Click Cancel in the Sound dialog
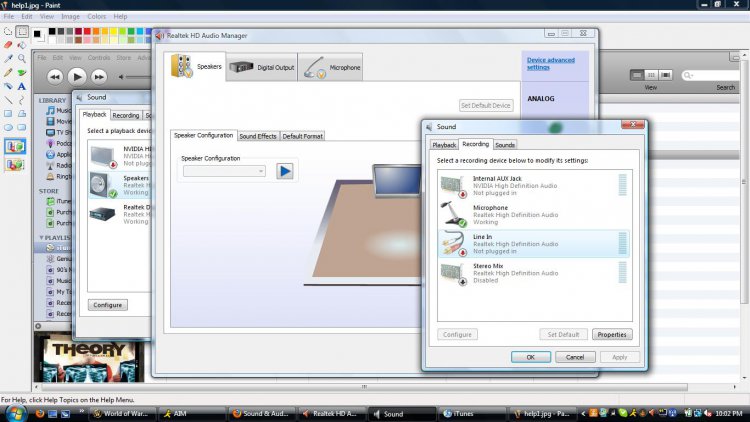 point(575,357)
